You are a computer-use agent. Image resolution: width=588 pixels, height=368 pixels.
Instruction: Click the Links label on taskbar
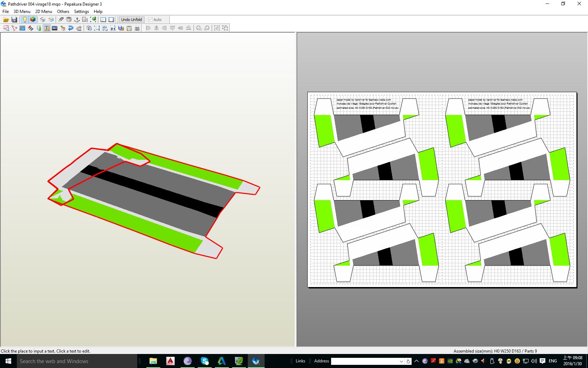(300, 361)
